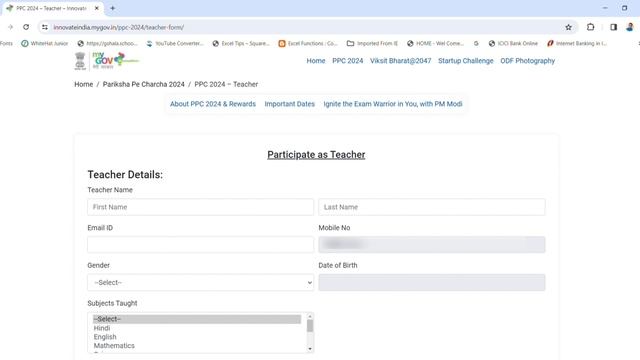Open Startup Challenge navigation item
Viewport: 640px width, 360px height.
[x=466, y=61]
